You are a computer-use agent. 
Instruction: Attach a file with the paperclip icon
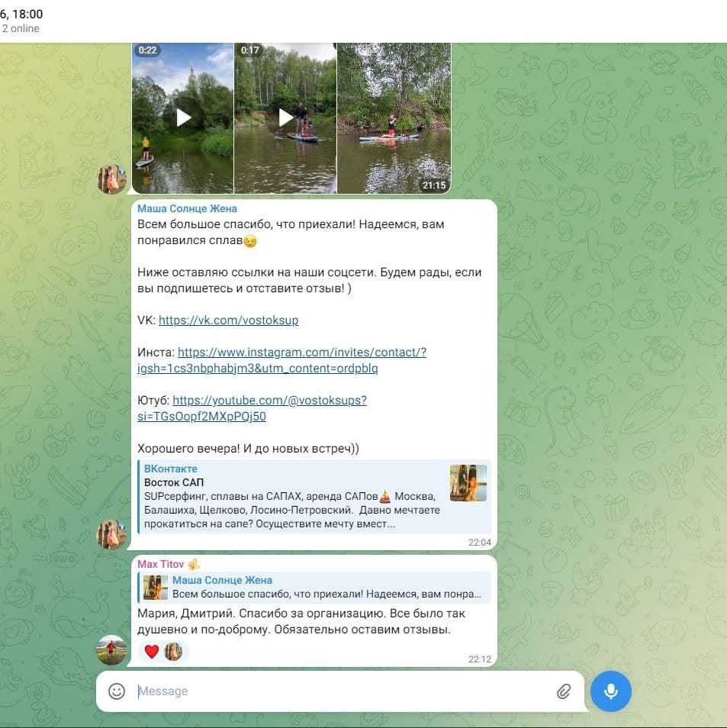(x=564, y=691)
